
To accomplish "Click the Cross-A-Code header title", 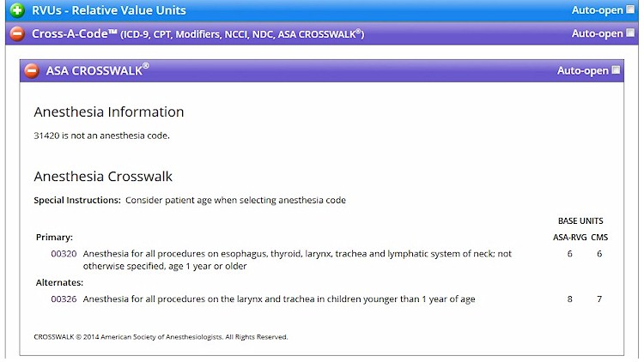I will [x=198, y=33].
